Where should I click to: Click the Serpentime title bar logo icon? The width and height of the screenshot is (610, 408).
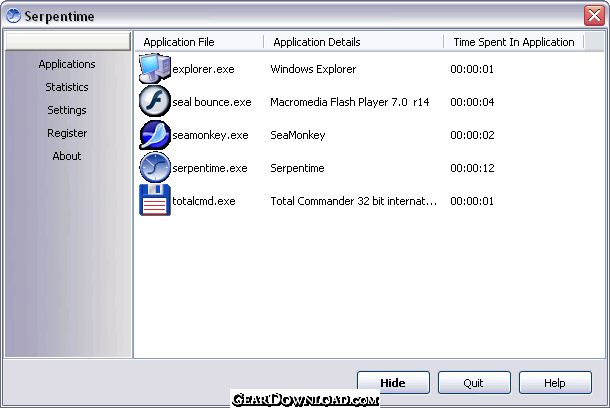[x=13, y=16]
